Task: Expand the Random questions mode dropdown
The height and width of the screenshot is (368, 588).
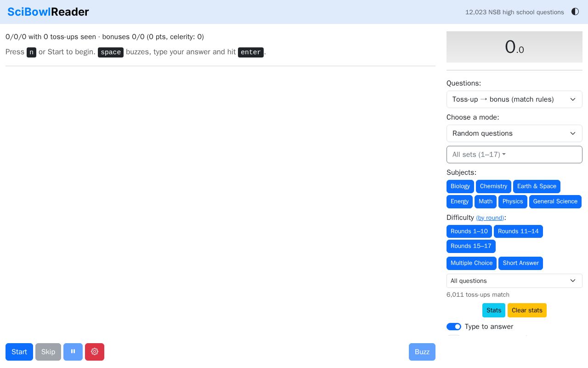Action: [x=514, y=133]
